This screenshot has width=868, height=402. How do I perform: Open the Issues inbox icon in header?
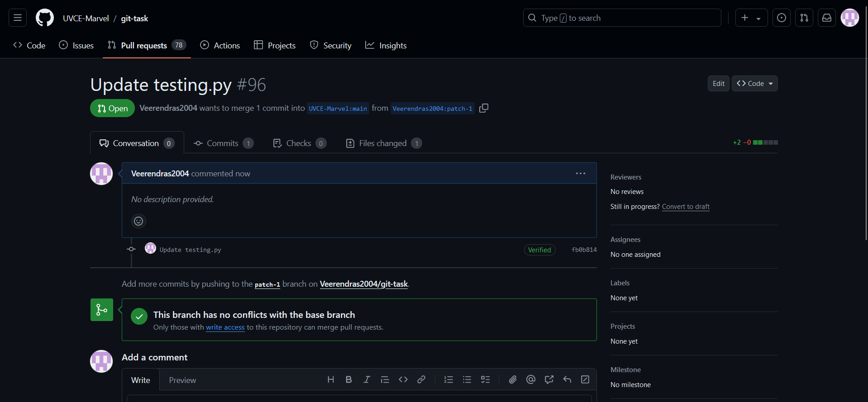tap(782, 18)
